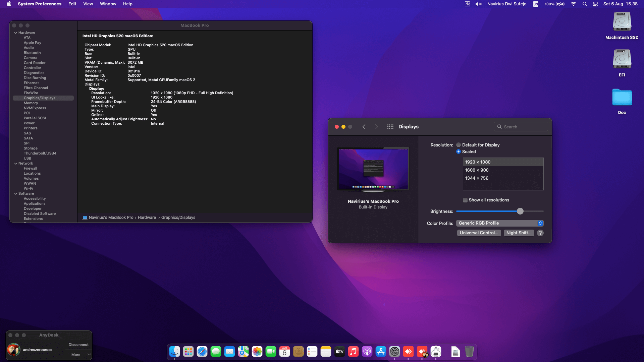The image size is (644, 362).
Task: Open the Window menu
Action: 108,4
